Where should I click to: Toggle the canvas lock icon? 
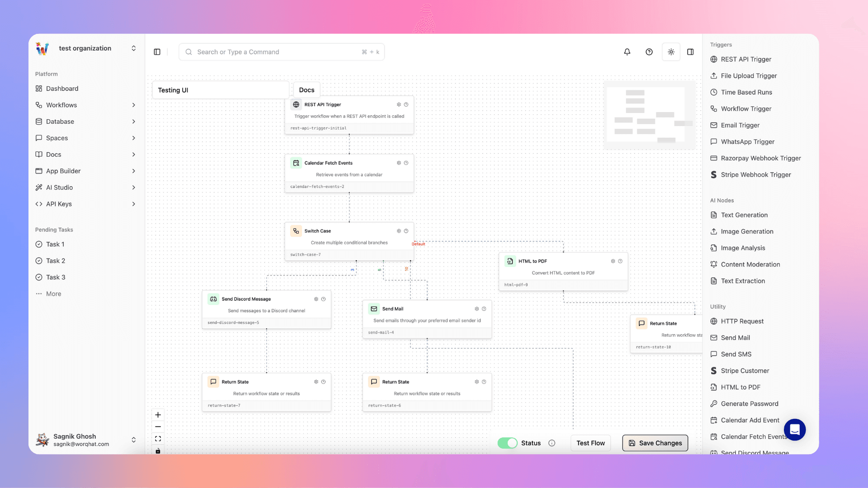(158, 450)
